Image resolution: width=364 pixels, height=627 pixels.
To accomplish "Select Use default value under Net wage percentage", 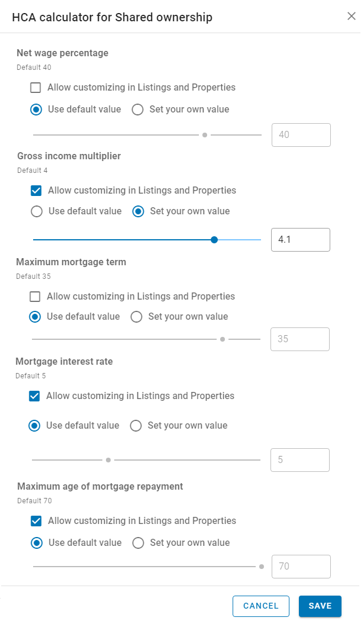I will pos(36,110).
